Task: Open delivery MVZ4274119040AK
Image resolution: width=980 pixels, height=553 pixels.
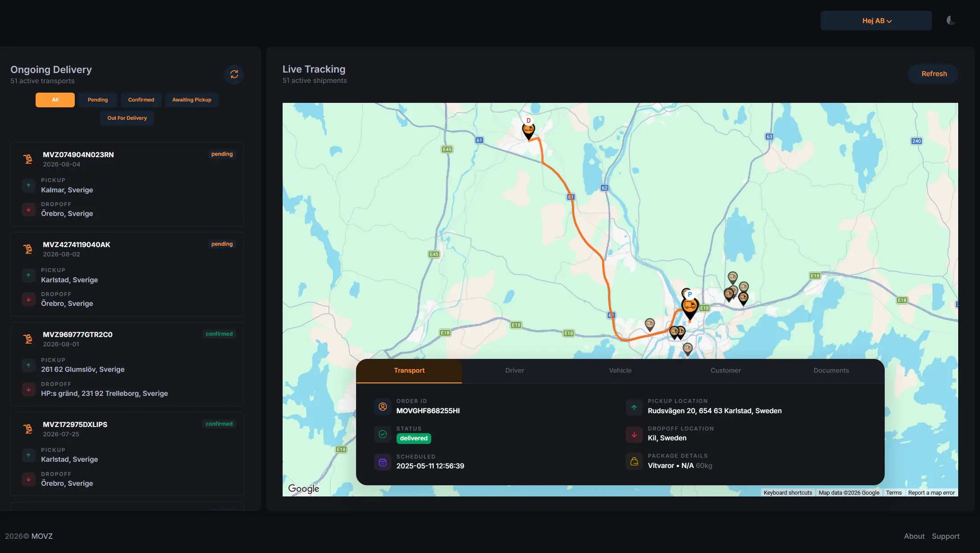Action: [127, 274]
